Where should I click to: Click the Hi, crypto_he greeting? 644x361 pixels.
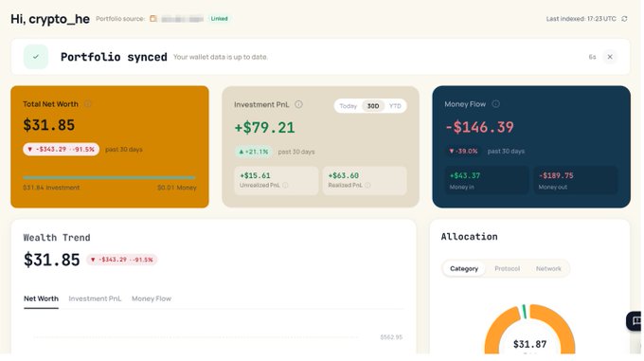click(x=50, y=19)
